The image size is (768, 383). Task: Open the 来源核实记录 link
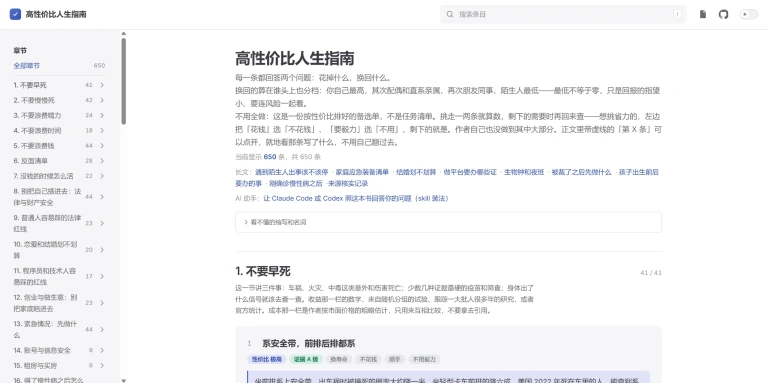[x=348, y=184]
